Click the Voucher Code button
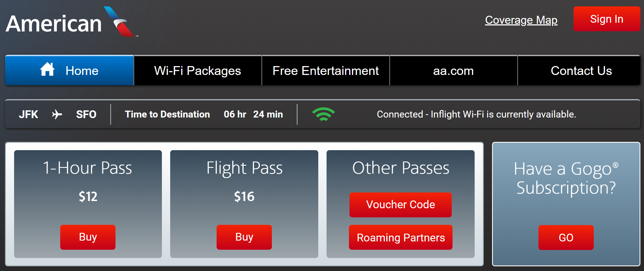This screenshot has height=271, width=644. tap(400, 205)
